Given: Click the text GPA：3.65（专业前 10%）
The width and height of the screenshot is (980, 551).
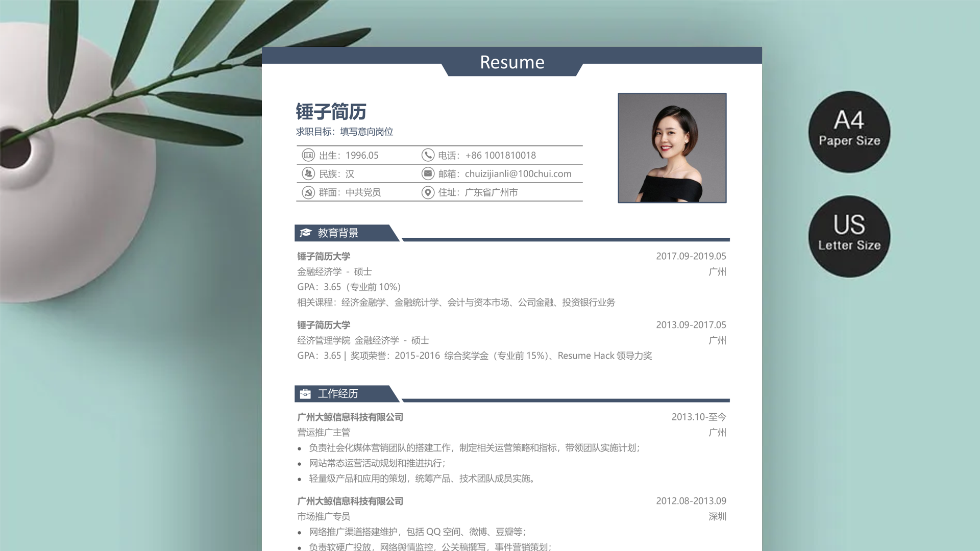Looking at the screenshot, I should pyautogui.click(x=350, y=287).
